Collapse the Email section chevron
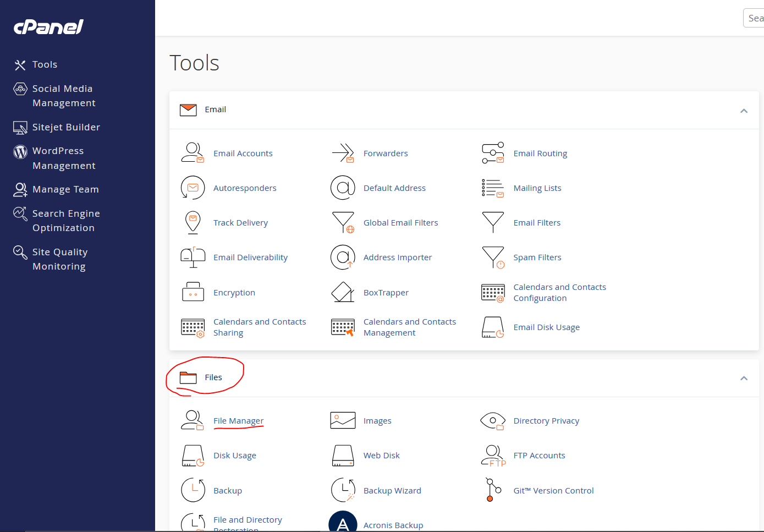The height and width of the screenshot is (532, 764). coord(744,111)
